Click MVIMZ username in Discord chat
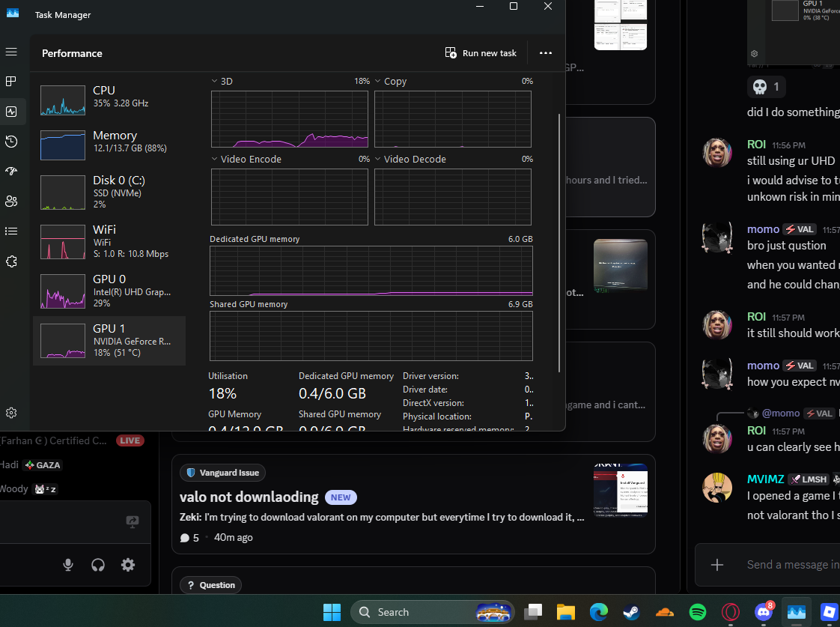Screen dimensions: 840x627 click(766, 479)
